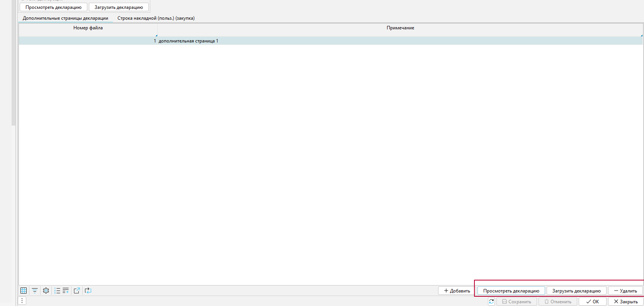
Task: Click the refresh icon beside Сохранить
Action: [491, 301]
